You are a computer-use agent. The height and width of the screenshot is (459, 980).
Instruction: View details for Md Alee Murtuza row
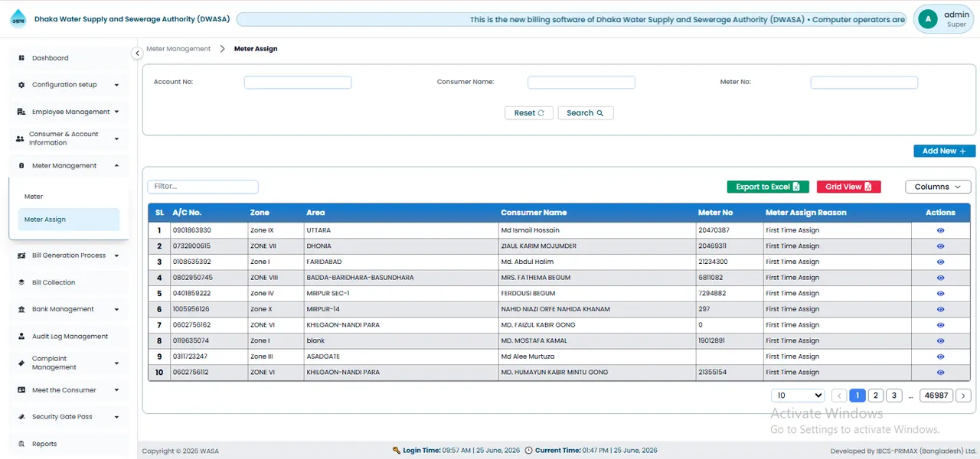point(940,356)
